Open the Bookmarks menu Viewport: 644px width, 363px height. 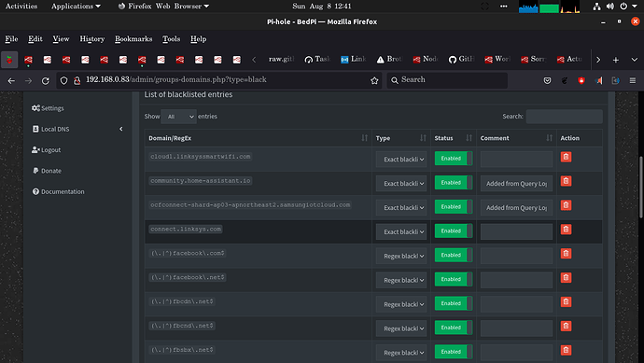(133, 39)
